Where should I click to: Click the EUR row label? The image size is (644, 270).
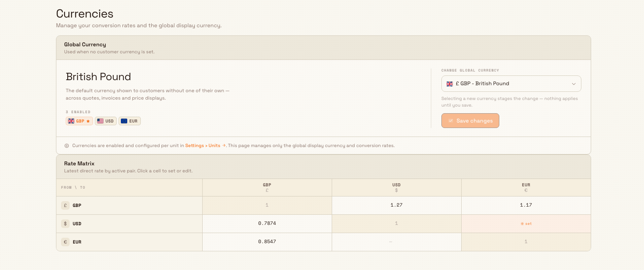[x=77, y=242]
